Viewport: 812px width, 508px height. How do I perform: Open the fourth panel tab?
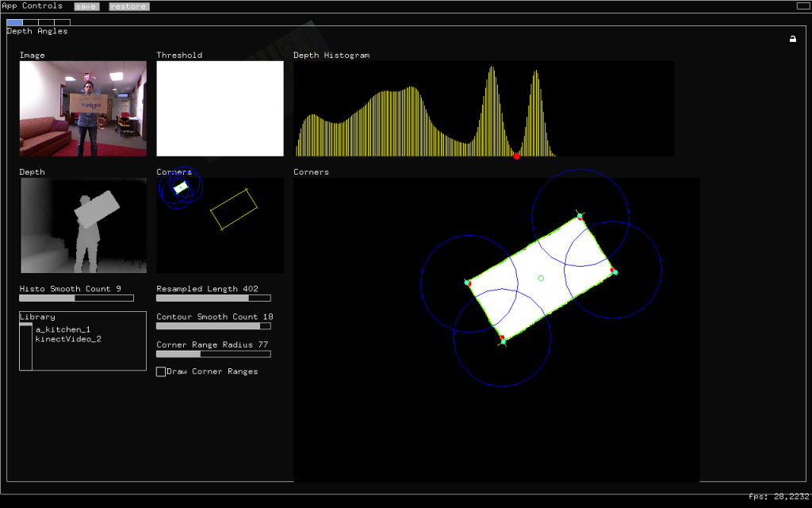(63, 22)
